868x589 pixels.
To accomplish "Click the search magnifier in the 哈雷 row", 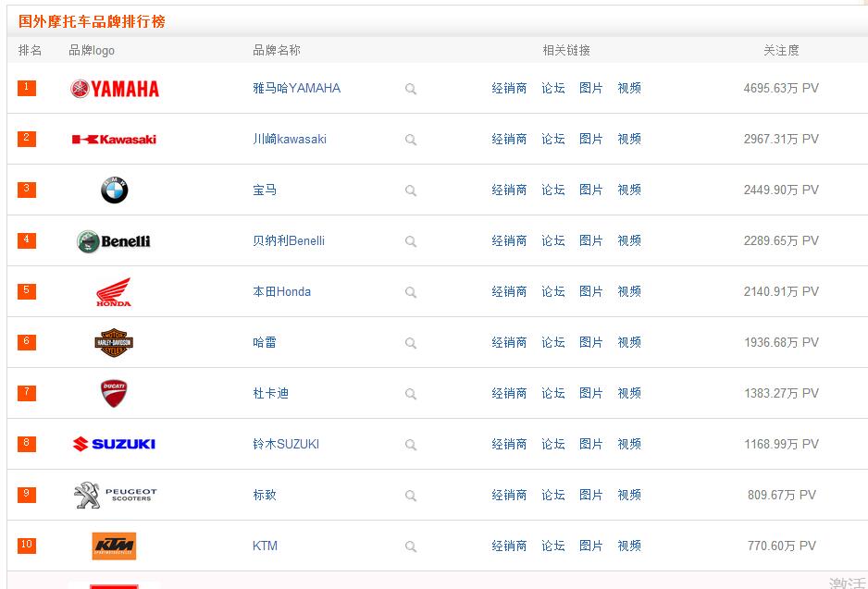I will click(410, 343).
